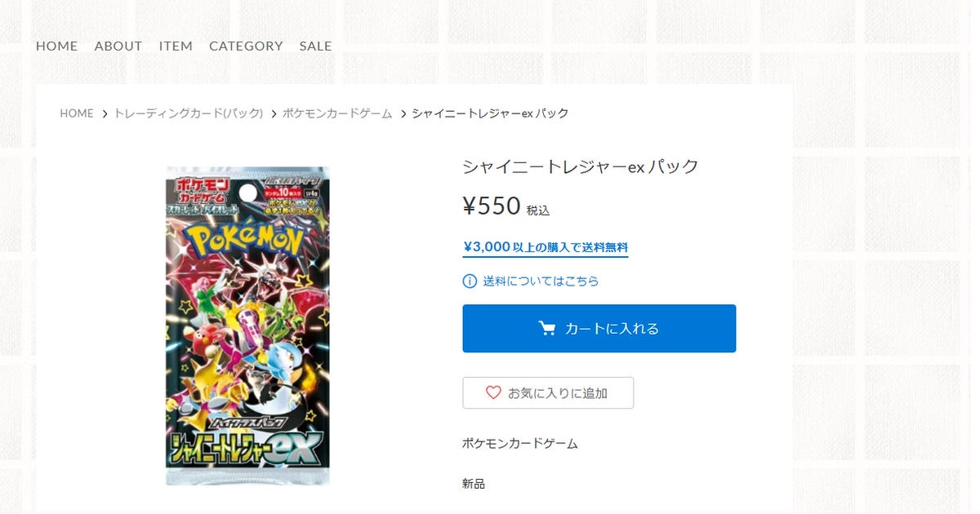Image resolution: width=980 pixels, height=514 pixels.
Task: Click the chevron before ポケモンカードゲーム breadcrumb
Action: coord(274,114)
